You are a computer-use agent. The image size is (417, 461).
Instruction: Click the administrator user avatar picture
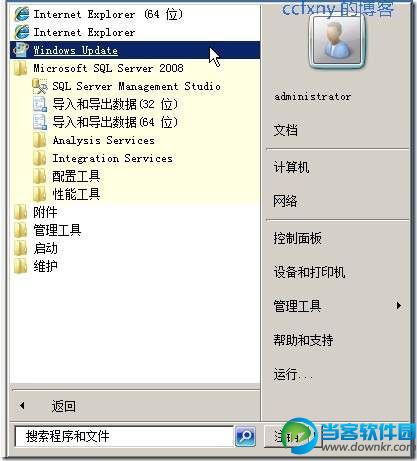337,40
